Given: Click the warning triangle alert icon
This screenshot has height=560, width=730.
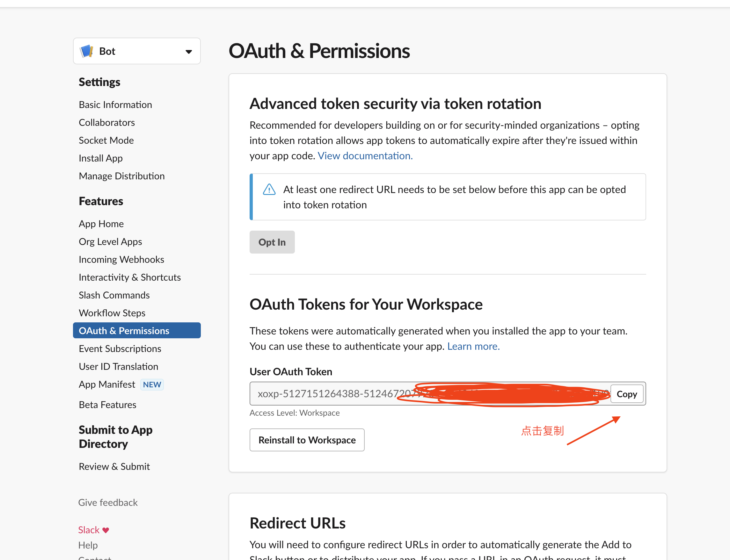Looking at the screenshot, I should pos(269,190).
